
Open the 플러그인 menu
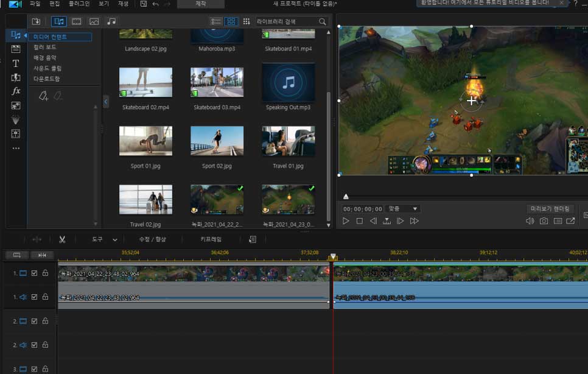(79, 4)
